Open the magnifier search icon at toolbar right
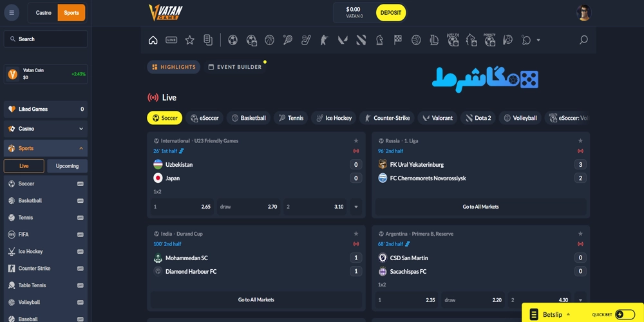 [x=583, y=40]
